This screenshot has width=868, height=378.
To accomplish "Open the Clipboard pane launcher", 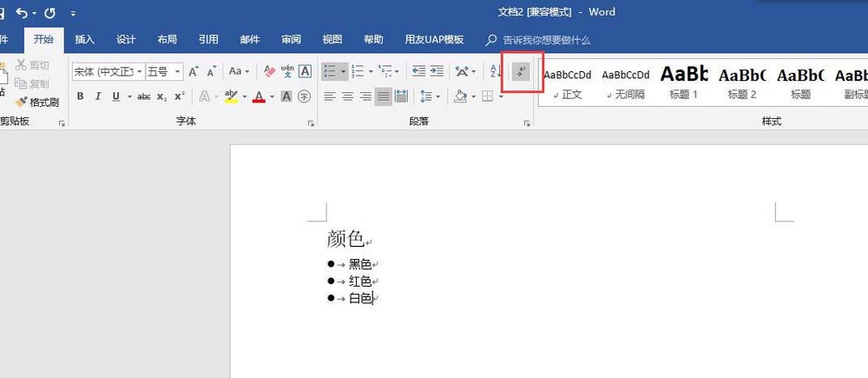I will 62,123.
